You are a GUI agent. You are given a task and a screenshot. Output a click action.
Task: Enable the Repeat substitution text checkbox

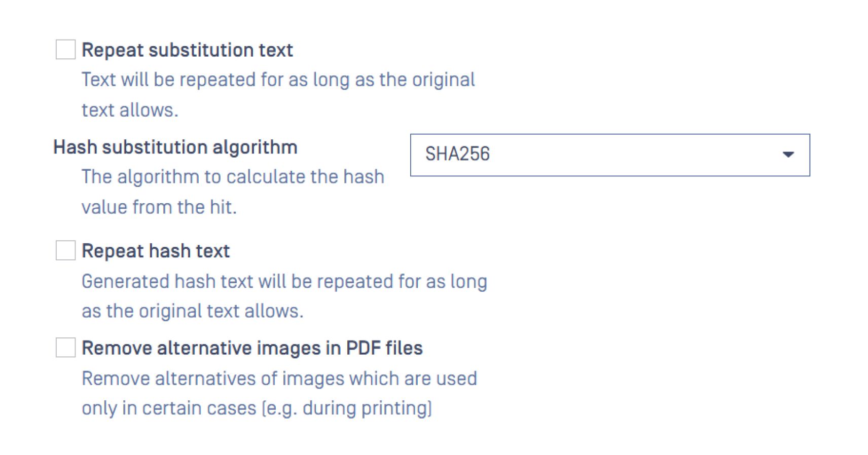coord(65,50)
